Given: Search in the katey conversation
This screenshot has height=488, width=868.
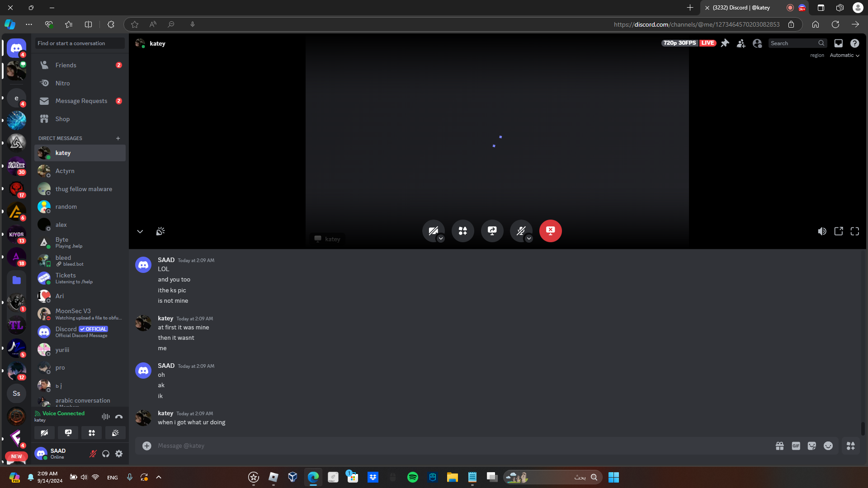Looking at the screenshot, I should (797, 43).
